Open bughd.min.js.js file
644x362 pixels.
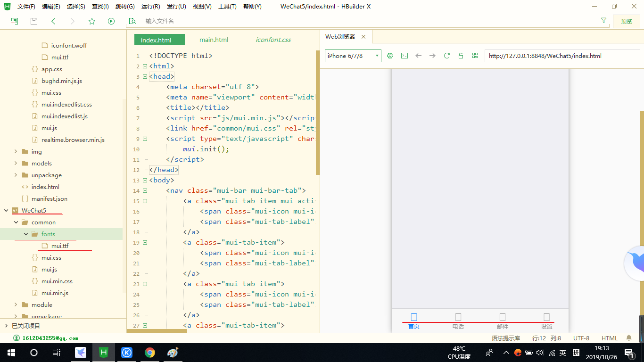(x=62, y=81)
